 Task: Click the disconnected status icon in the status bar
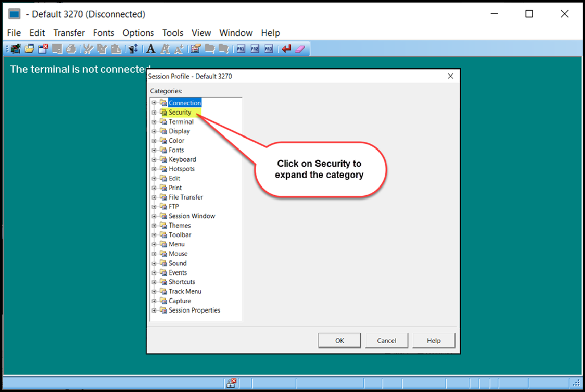pos(232,383)
